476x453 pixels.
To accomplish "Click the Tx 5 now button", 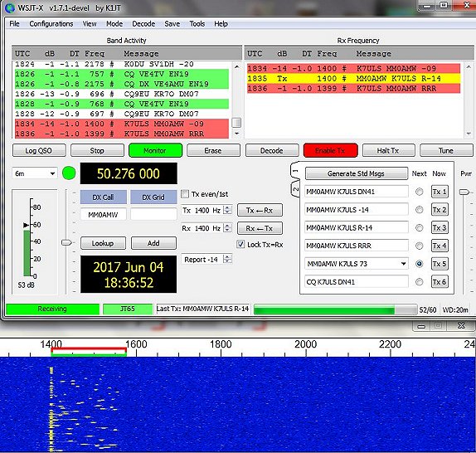I will 440,264.
